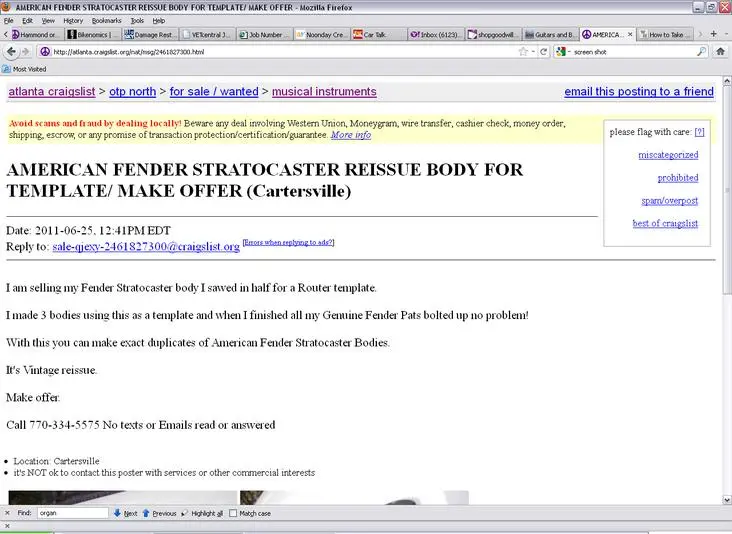Flag the post as prohibited

678,178
